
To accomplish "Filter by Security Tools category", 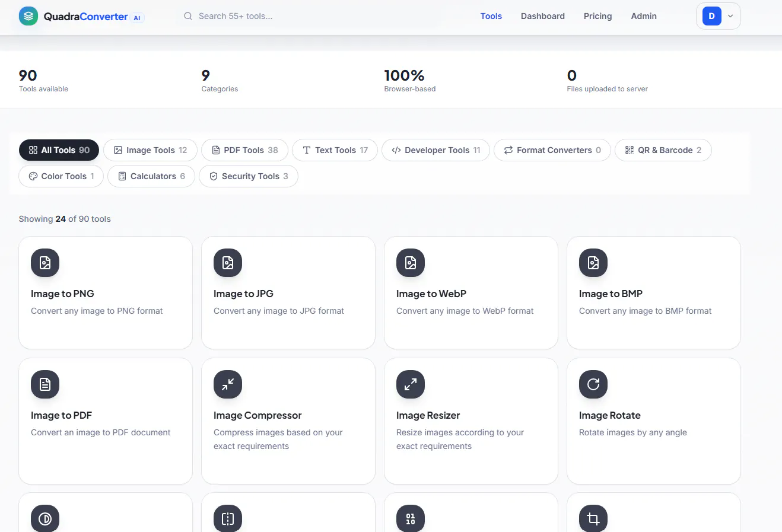I will click(249, 176).
